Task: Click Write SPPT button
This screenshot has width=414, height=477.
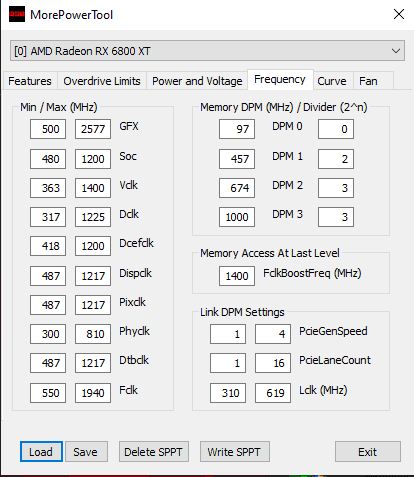Action: pos(235,452)
